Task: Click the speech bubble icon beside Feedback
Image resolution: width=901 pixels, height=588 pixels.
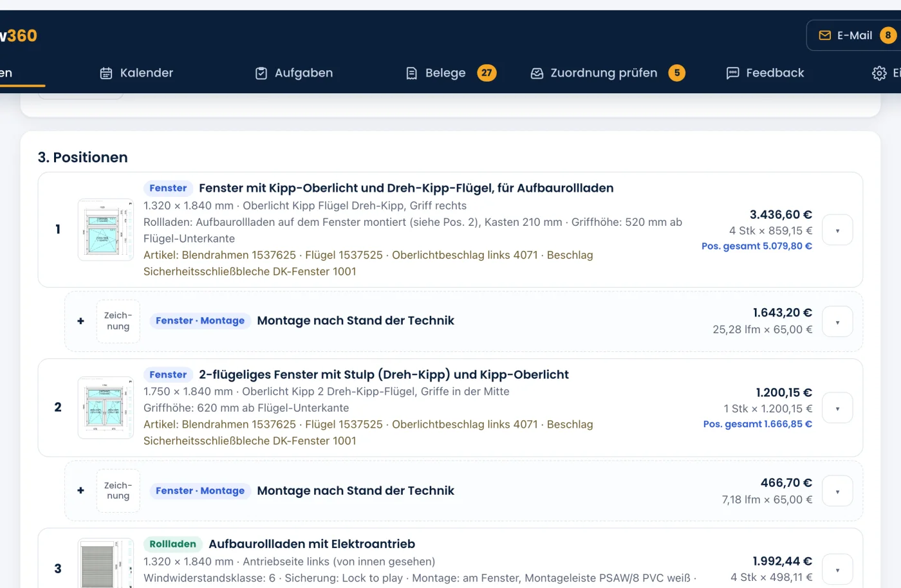Action: (x=732, y=73)
